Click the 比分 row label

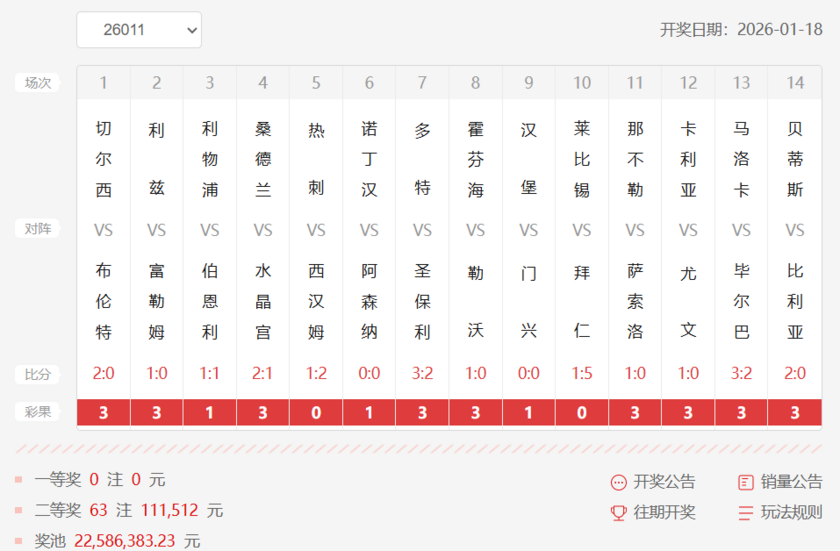coord(38,374)
